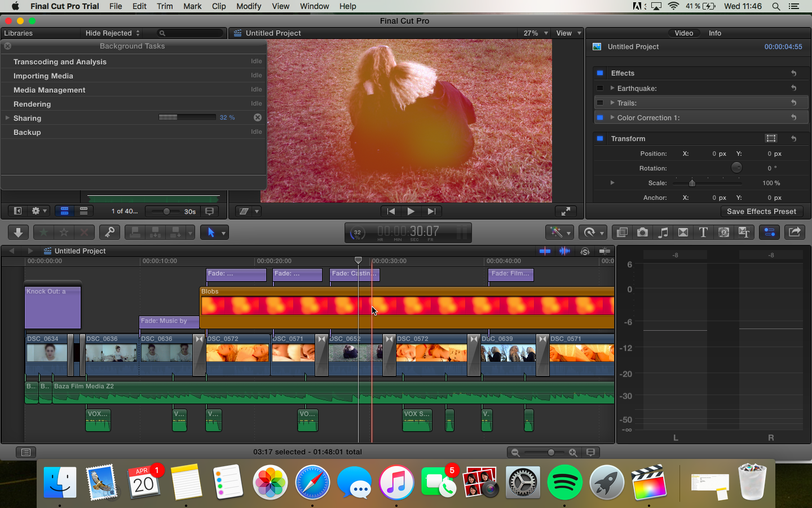Open Final Cut Pro from the Dock
812x508 pixels.
click(649, 483)
